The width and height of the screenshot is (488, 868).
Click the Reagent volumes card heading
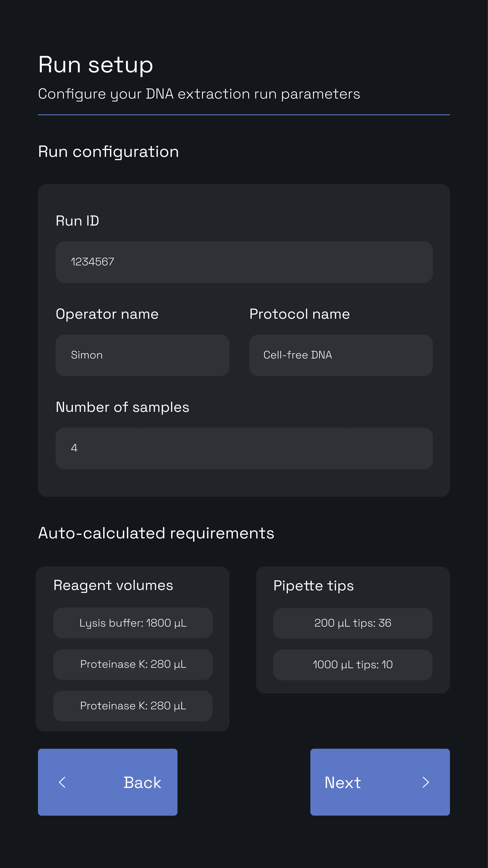coord(113,585)
